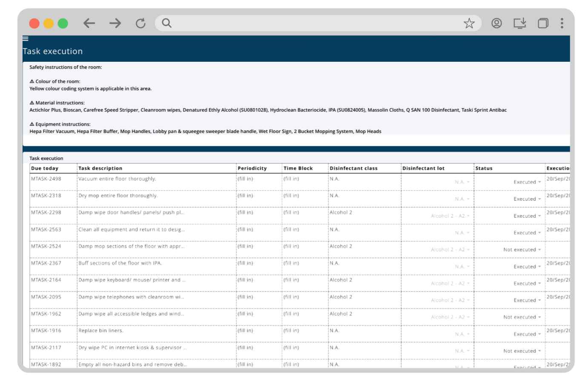Viewport: 588px width, 381px height.
Task: Open Status dropdown for MTASK-2524
Action: click(x=522, y=250)
